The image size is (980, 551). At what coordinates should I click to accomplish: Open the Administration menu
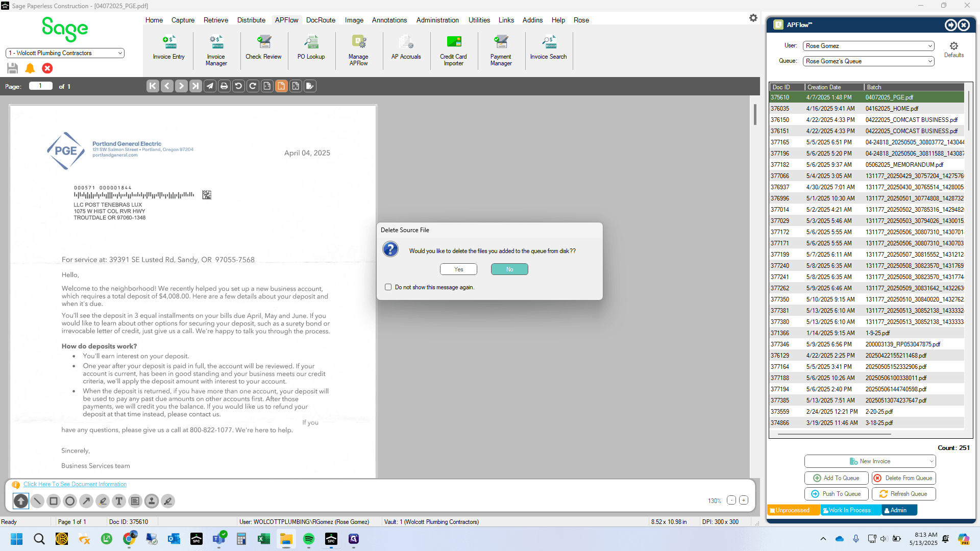point(437,20)
